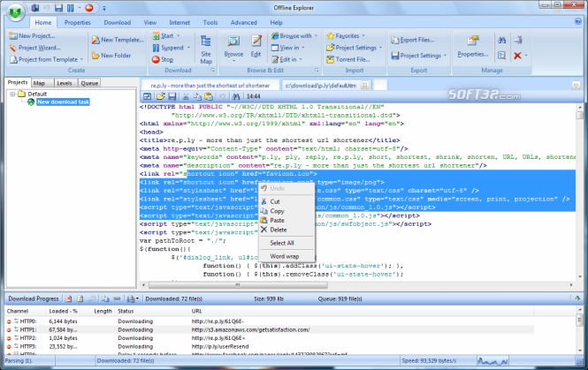588x370 pixels.
Task: Click the scissors cut icon in the editor toolbar
Action: pos(186,96)
